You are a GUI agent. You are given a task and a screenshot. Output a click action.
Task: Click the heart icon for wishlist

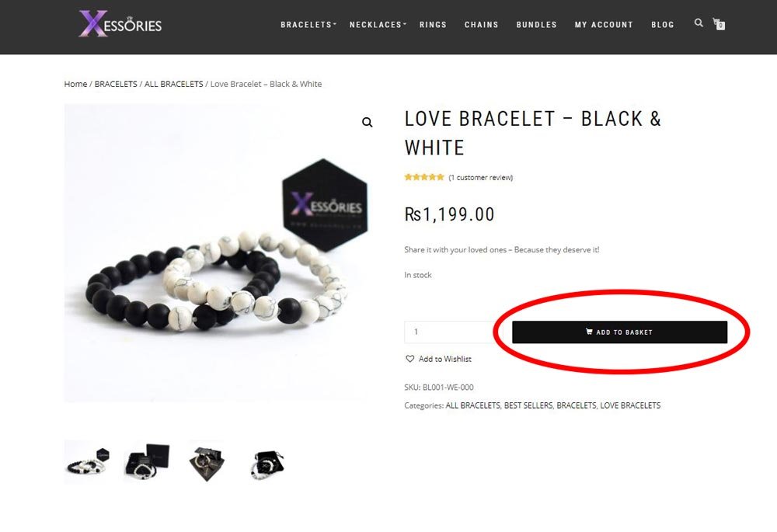click(409, 359)
